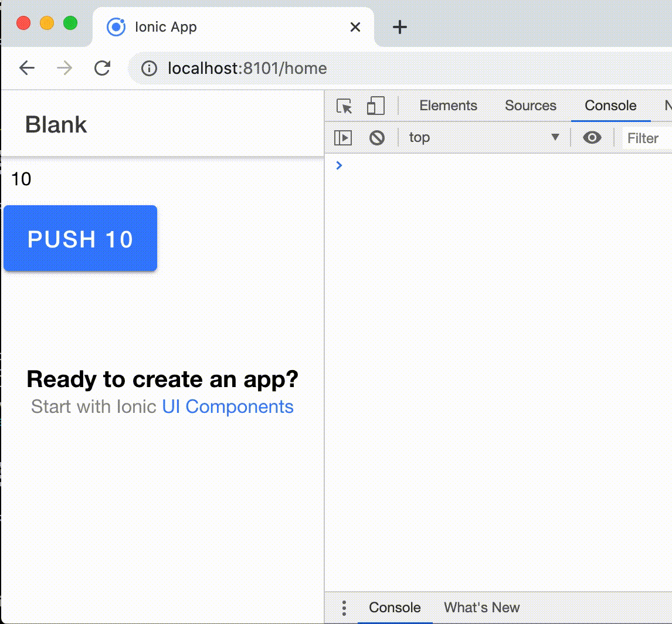Open the UI Components link
Viewport: 672px width, 624px height.
click(x=228, y=407)
